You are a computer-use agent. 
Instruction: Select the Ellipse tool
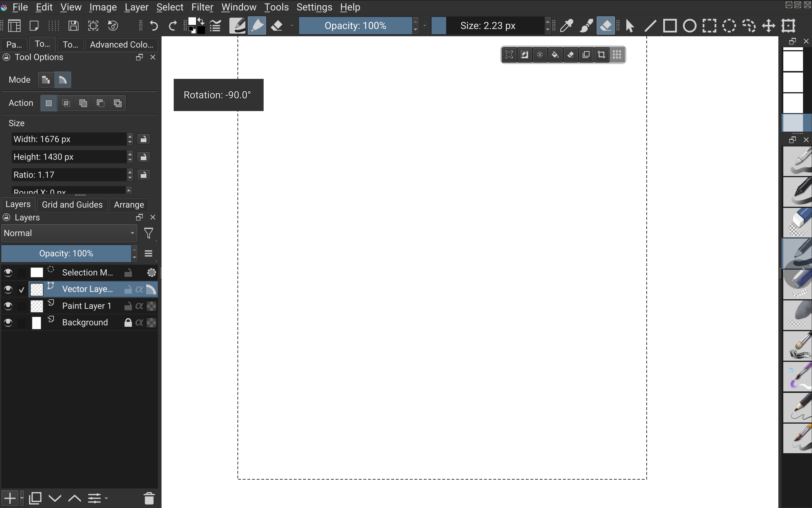[689, 26]
